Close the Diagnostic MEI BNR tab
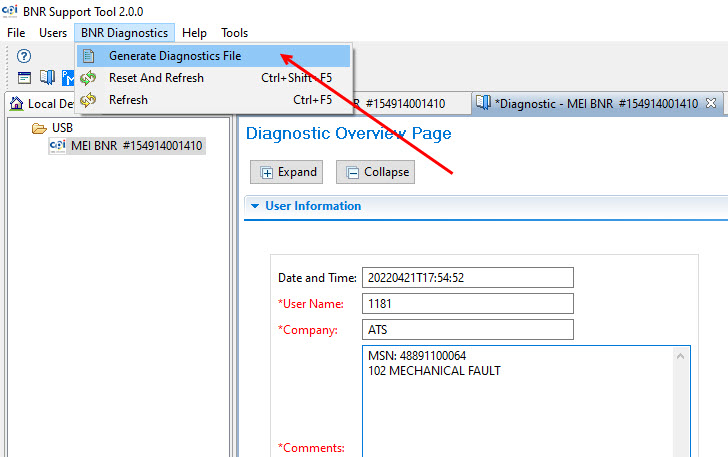 click(x=711, y=103)
